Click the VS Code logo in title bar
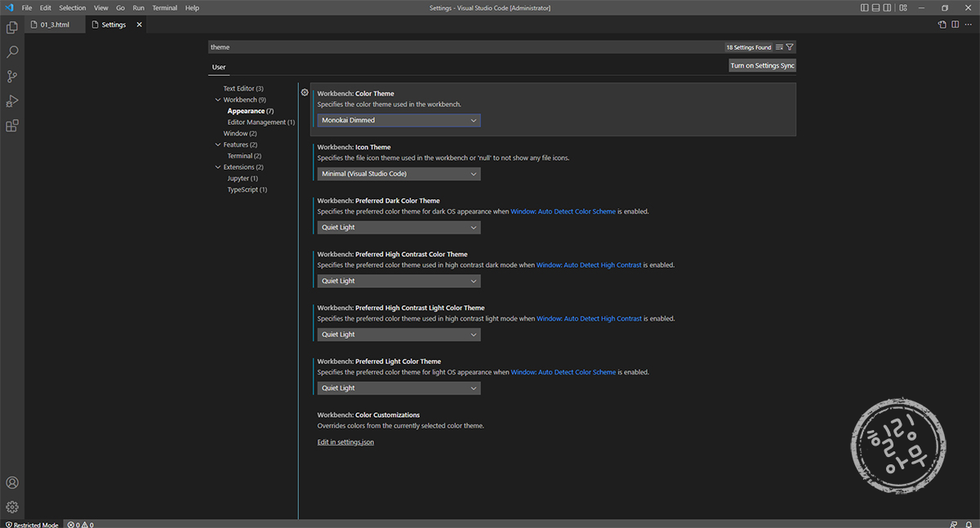The height and width of the screenshot is (528, 980). [7, 7]
